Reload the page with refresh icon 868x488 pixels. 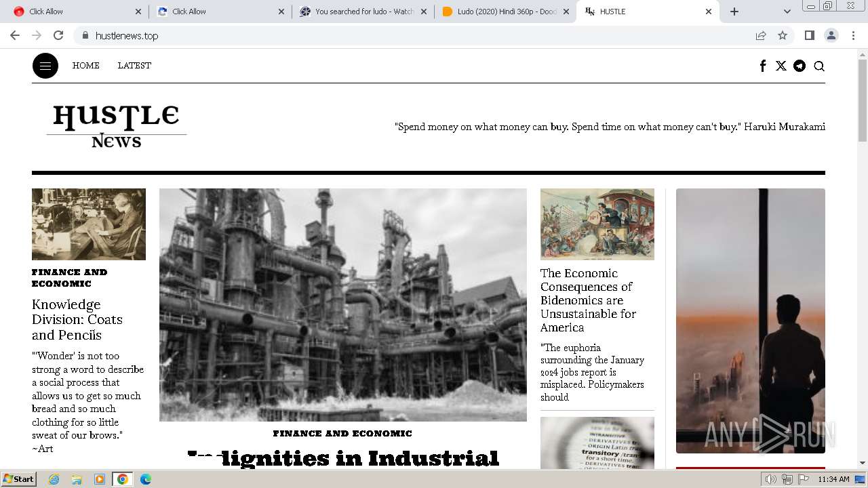coord(58,35)
